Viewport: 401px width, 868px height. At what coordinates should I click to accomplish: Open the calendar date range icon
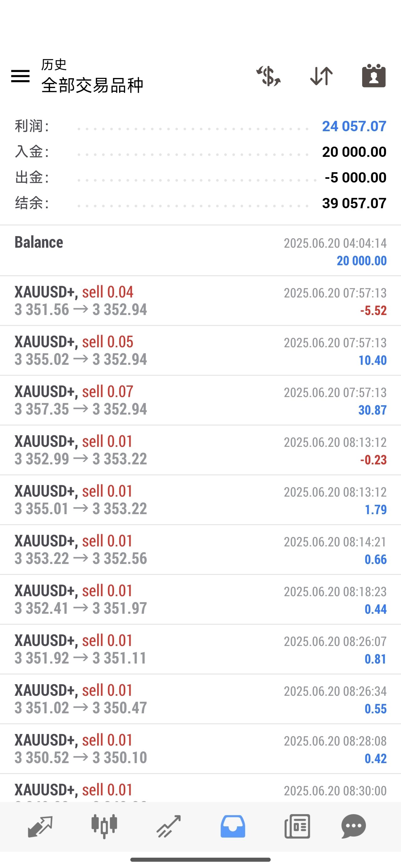click(x=374, y=76)
